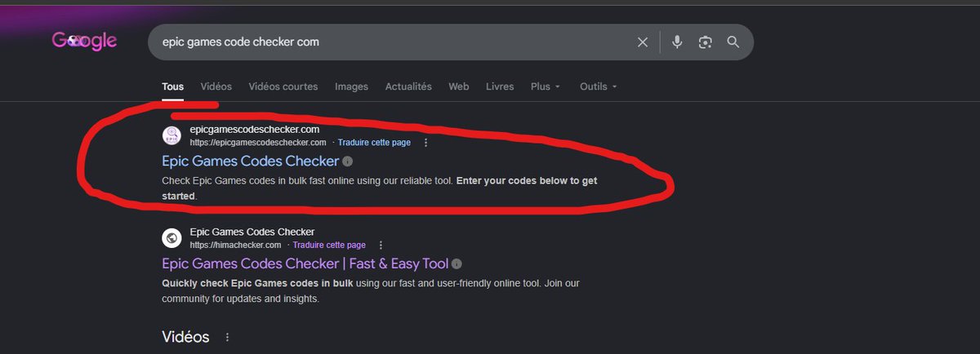The image size is (980, 354).
Task: Switch to the Vidéos tab
Action: coord(216,86)
